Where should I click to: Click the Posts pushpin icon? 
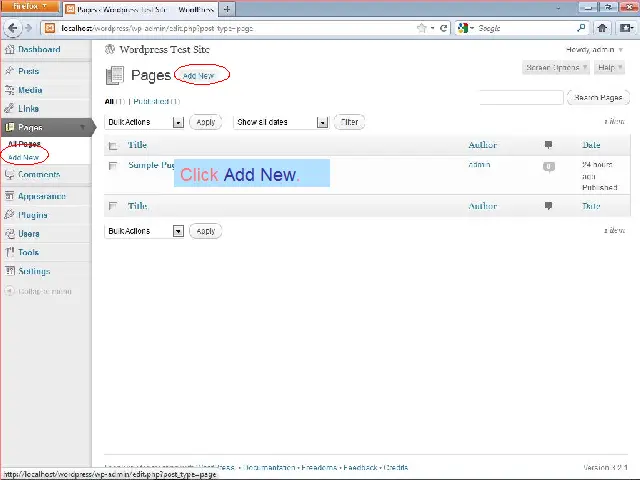[x=9, y=71]
